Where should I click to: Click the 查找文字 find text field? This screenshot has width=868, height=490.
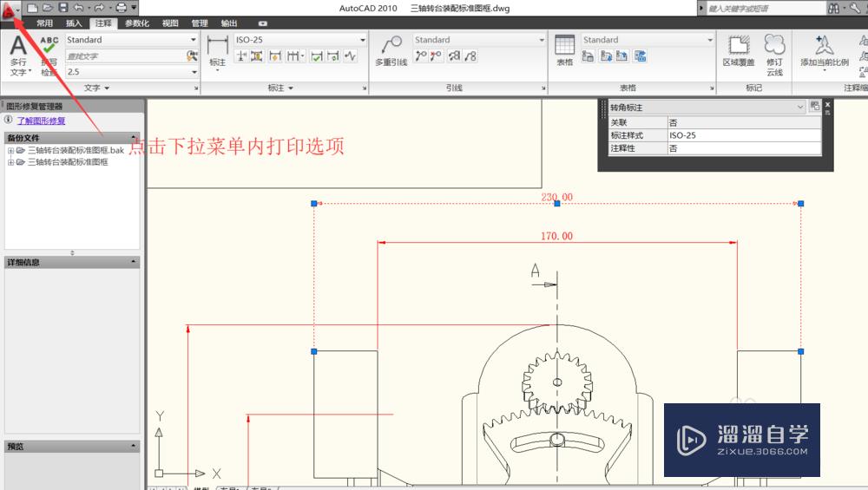[126, 56]
